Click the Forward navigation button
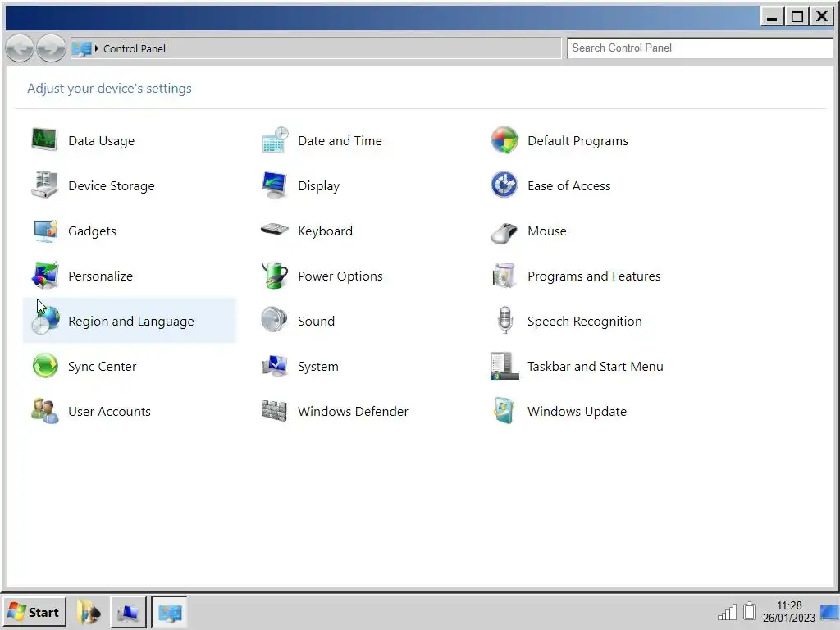The width and height of the screenshot is (840, 630). pyautogui.click(x=52, y=48)
